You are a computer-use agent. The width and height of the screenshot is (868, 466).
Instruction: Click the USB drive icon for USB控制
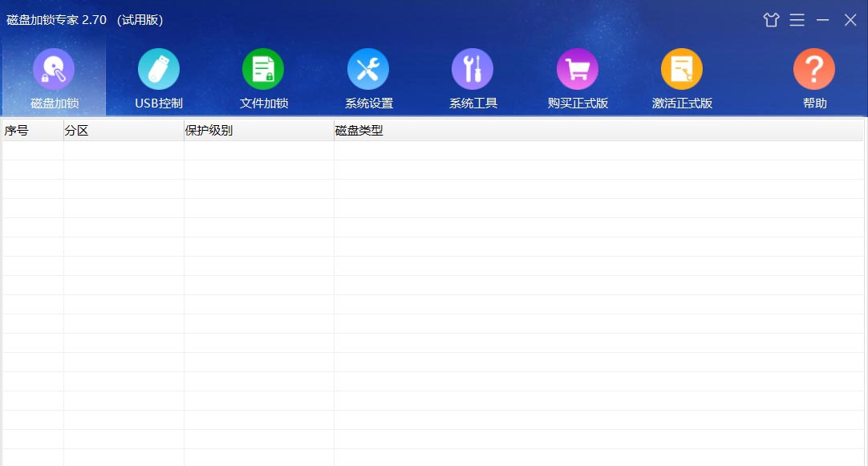(x=157, y=68)
